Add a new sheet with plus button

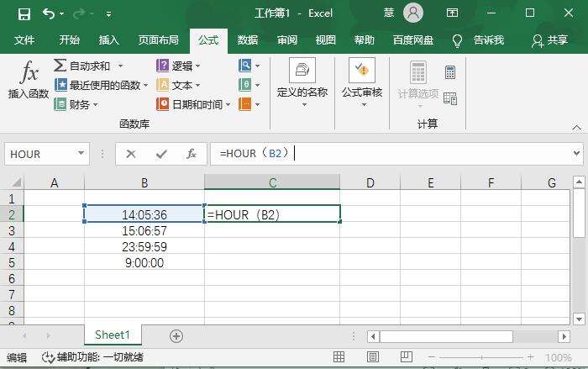pyautogui.click(x=176, y=336)
